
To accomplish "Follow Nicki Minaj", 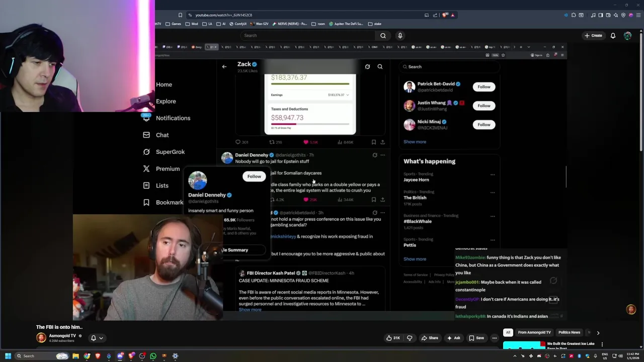I will pos(484,125).
